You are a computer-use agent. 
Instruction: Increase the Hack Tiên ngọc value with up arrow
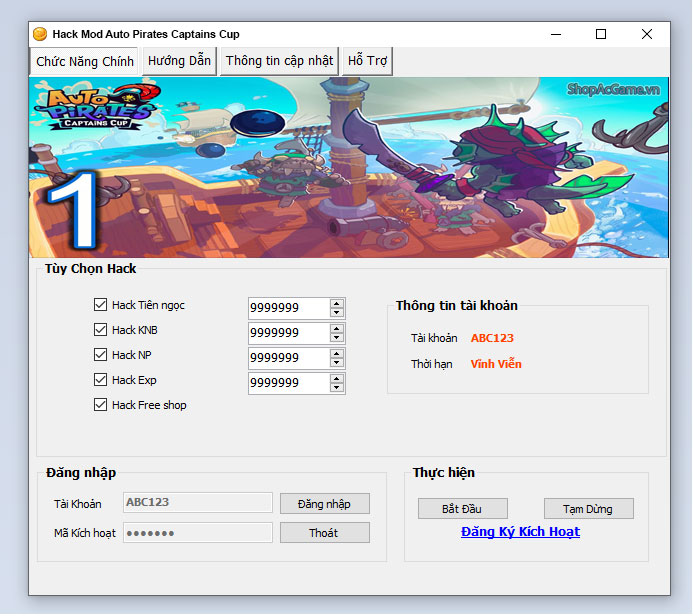[337, 304]
